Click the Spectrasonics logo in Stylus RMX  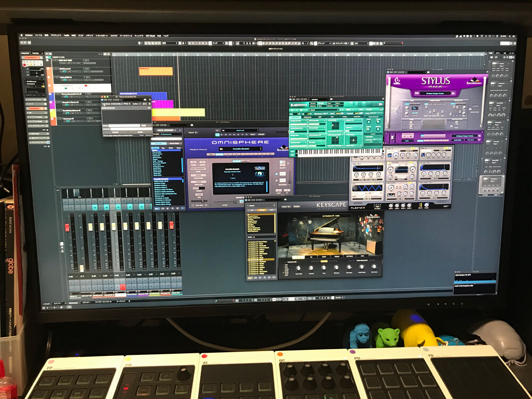point(473,82)
